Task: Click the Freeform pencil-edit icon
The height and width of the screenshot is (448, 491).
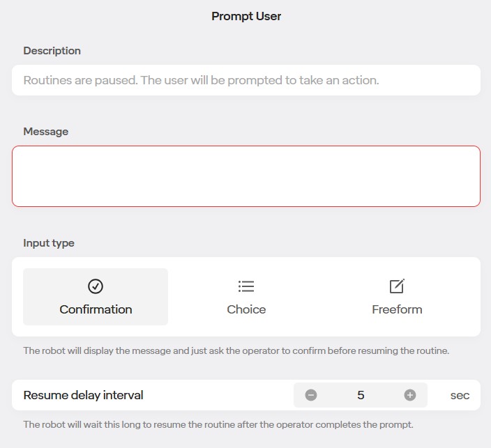Action: click(x=397, y=286)
